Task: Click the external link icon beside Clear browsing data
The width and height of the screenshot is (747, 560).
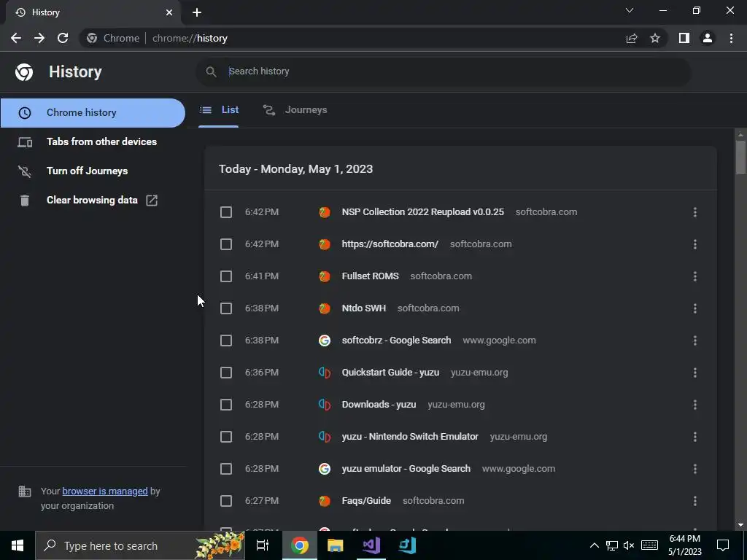Action: [152, 200]
